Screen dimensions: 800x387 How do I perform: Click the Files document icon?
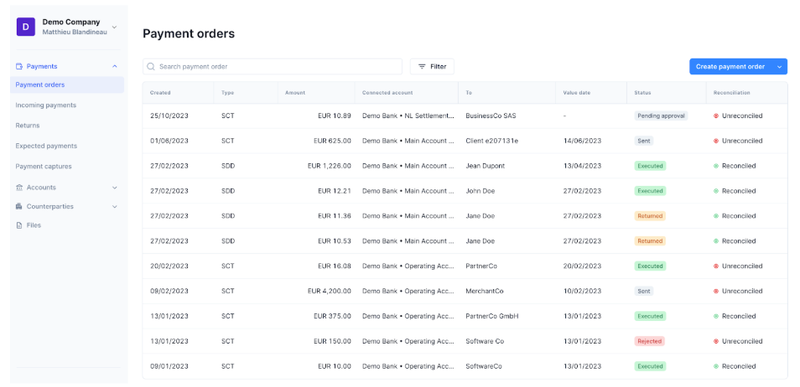pos(19,225)
